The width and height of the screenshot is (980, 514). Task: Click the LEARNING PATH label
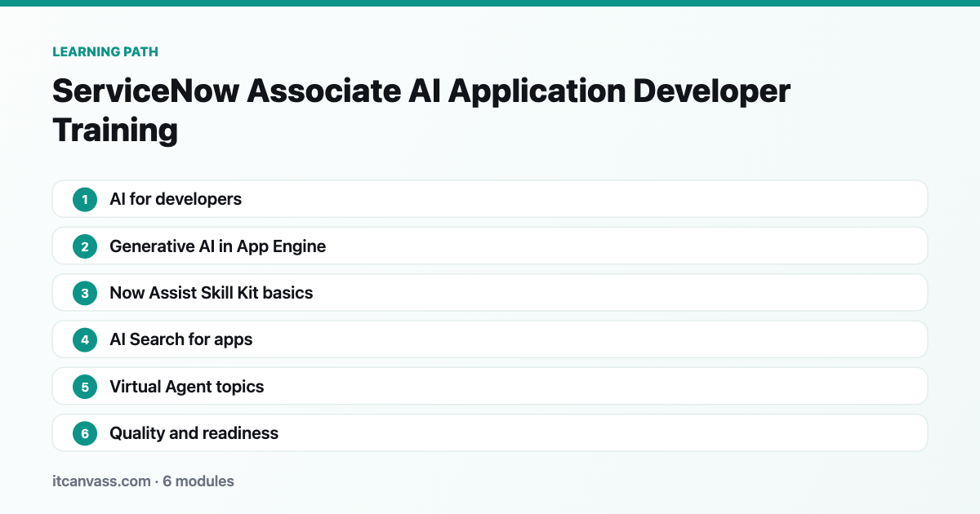(105, 51)
